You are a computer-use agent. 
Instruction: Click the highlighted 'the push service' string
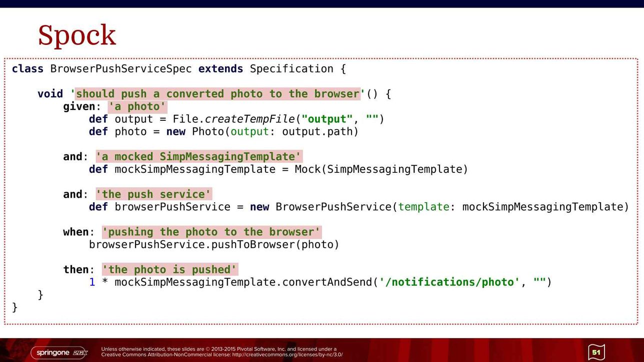(154, 194)
